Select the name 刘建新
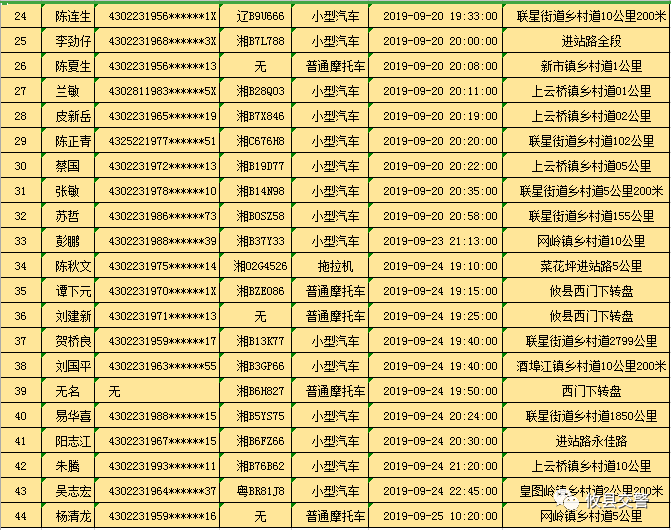Screen dimensions: 671x530 coord(73,316)
